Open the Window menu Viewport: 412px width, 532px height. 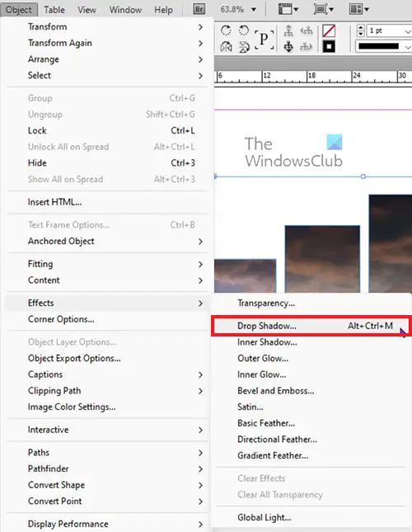(125, 10)
